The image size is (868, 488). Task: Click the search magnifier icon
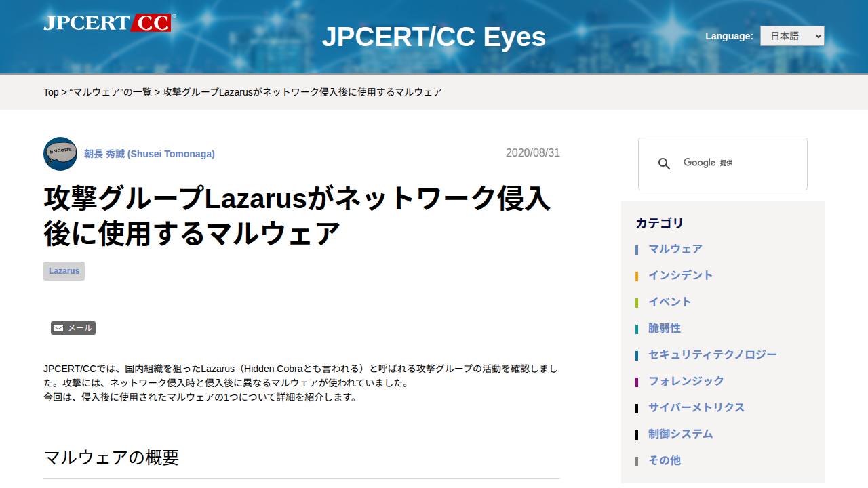pos(665,164)
